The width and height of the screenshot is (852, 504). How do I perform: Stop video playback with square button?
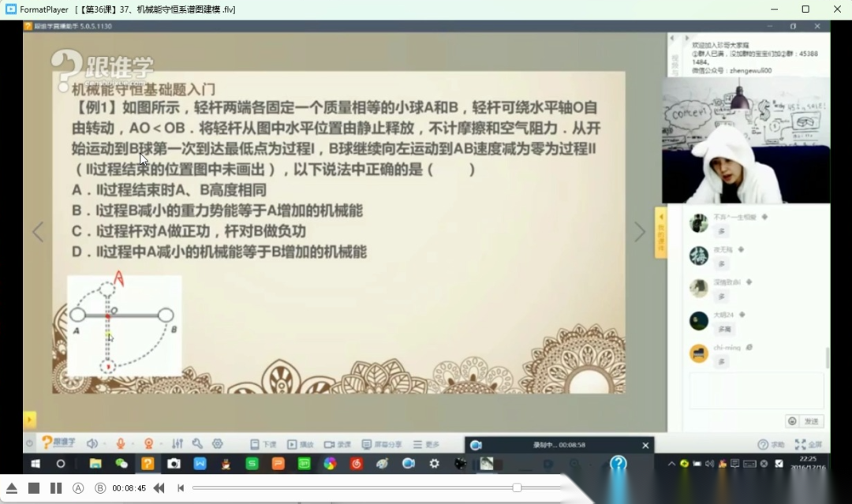[x=34, y=488]
